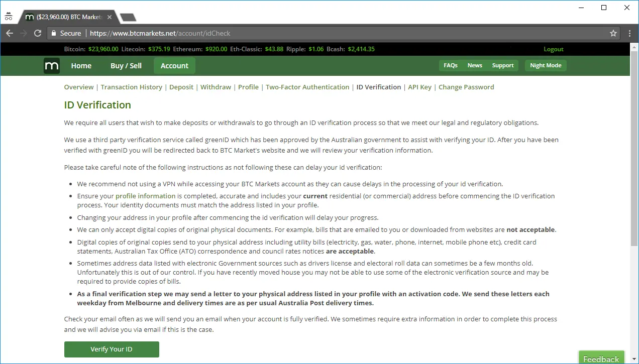Click the Logout link
639x364 pixels.
point(554,49)
